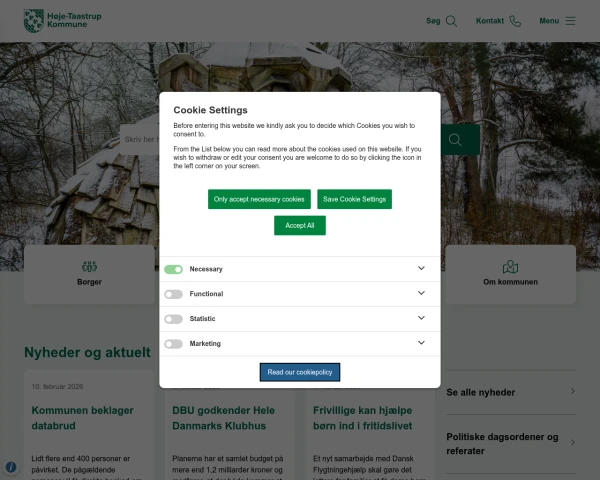Click the Accept All button

pyautogui.click(x=300, y=225)
